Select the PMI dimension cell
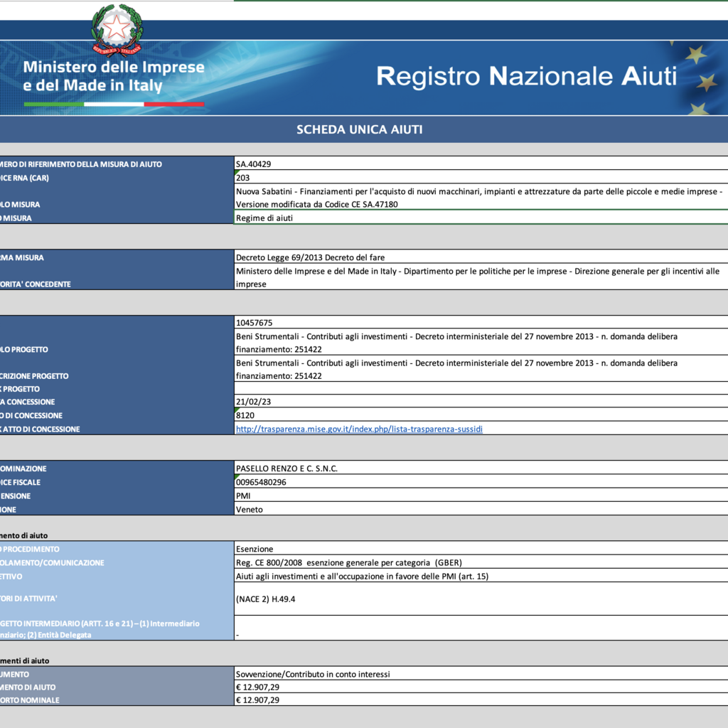Screen dimensions: 728x728 coord(481,496)
